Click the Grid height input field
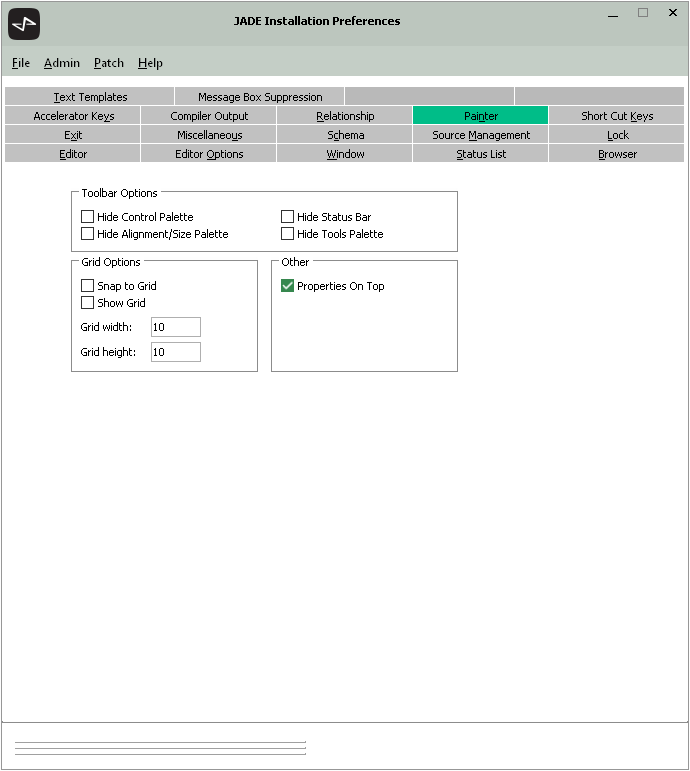 (176, 352)
